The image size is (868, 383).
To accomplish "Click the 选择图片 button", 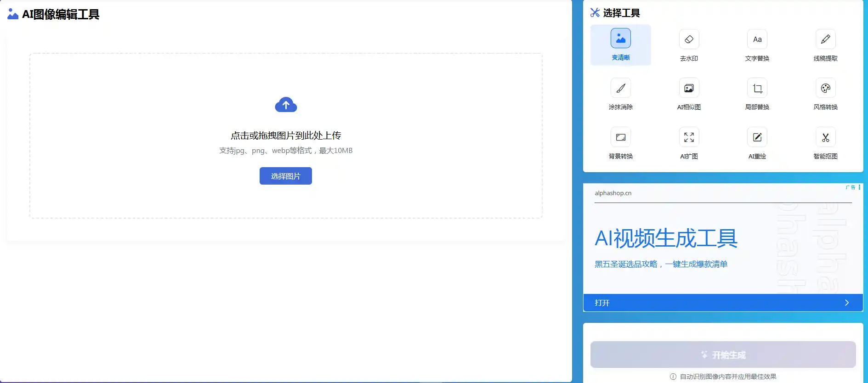I will click(x=285, y=176).
